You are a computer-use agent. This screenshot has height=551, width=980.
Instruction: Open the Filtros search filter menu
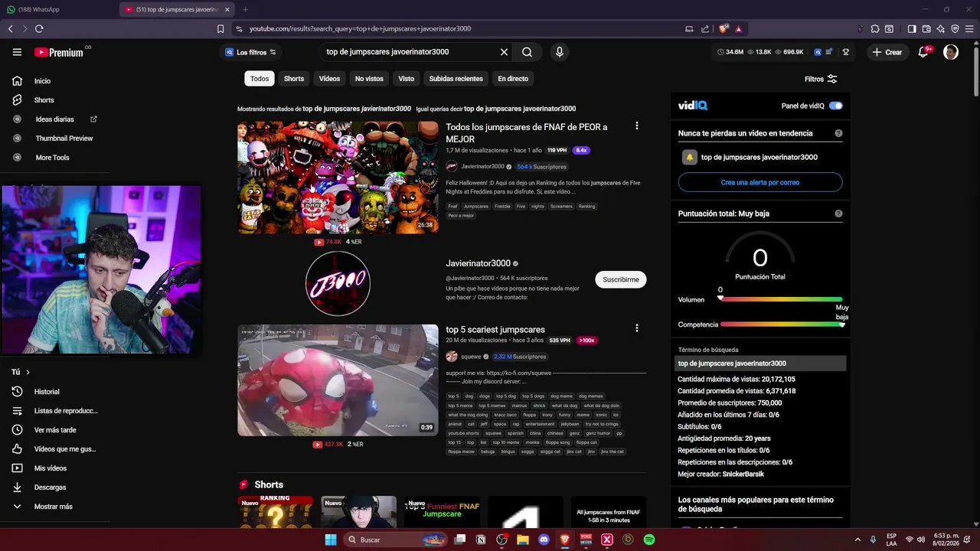[821, 79]
